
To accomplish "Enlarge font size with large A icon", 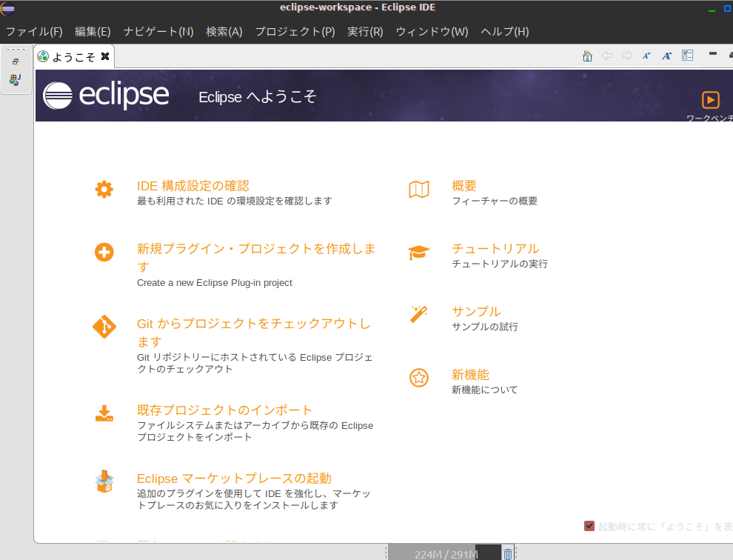I will point(666,56).
